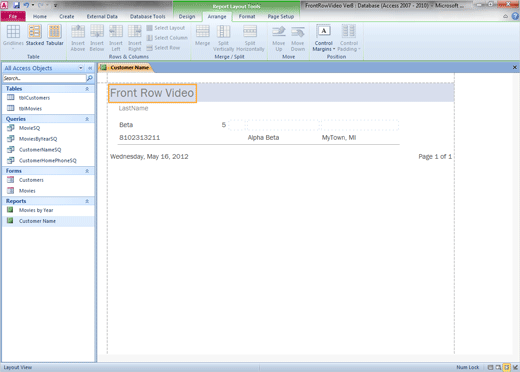Click Save icon in Quick Access Toolbar
Screen dimensions: 520x372
(x=16, y=5)
